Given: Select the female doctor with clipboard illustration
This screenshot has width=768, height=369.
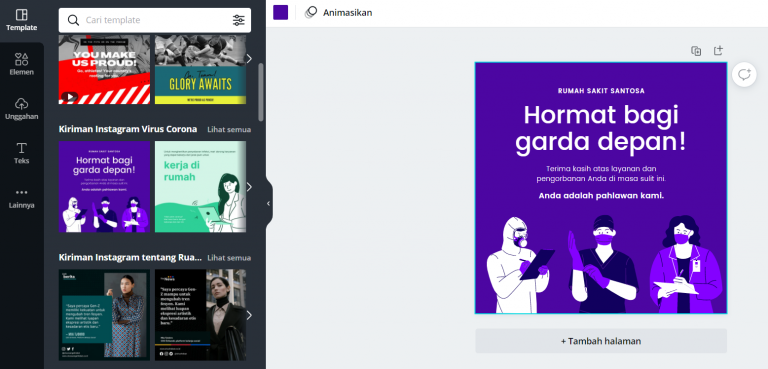Looking at the screenshot, I should [x=686, y=265].
